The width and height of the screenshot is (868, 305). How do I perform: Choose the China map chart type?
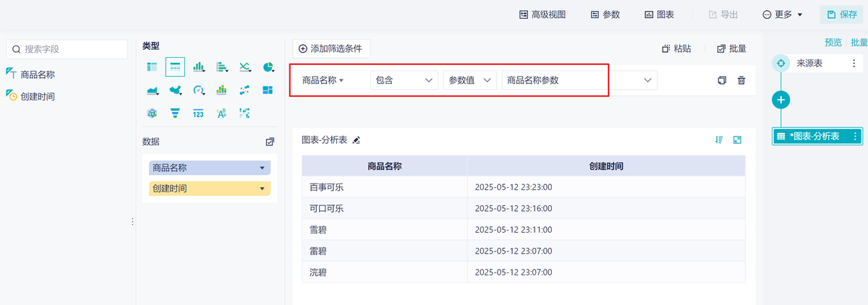pyautogui.click(x=175, y=90)
